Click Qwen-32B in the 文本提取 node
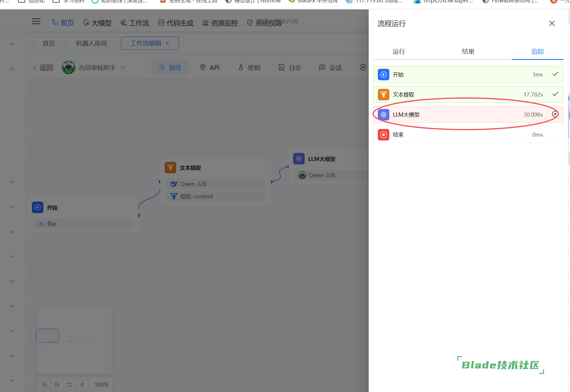Image resolution: width=570 pixels, height=392 pixels. (215, 184)
